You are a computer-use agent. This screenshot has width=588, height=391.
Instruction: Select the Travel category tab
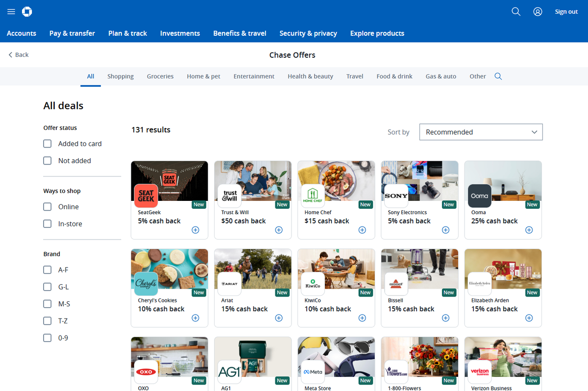tap(355, 76)
